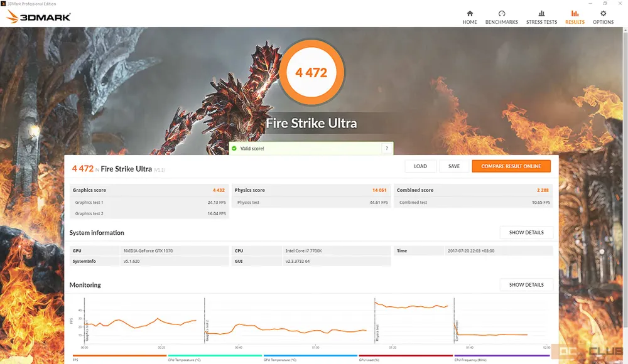The width and height of the screenshot is (628, 364).
Task: Click the green Valid score checkmark
Action: pos(234,149)
